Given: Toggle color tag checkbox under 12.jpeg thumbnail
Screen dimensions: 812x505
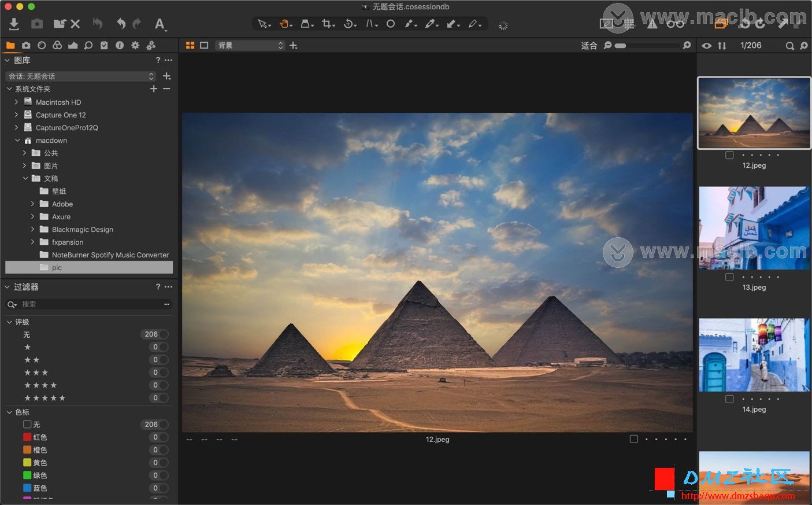Looking at the screenshot, I should tap(729, 155).
